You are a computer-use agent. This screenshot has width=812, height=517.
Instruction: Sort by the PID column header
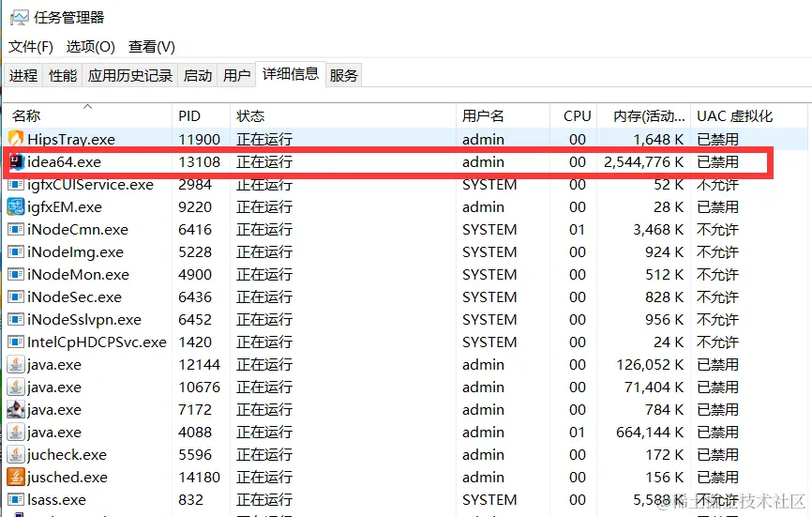pyautogui.click(x=201, y=115)
